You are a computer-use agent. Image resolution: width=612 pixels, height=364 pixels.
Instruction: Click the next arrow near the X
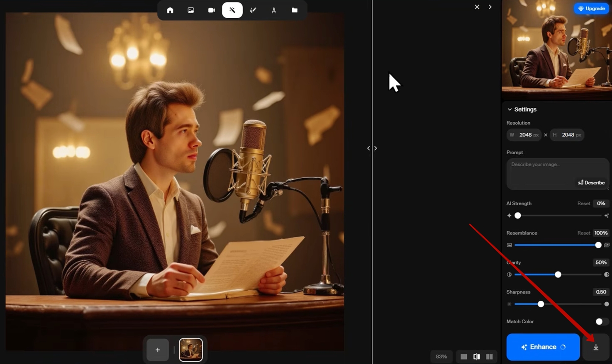[x=490, y=7]
